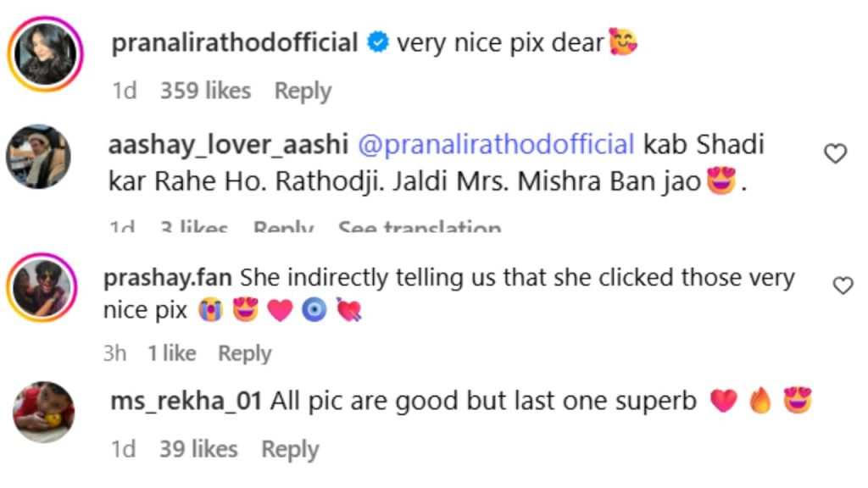Viewport: 868px width, 488px height.
Task: Reply to prashay.fan's comment
Action: (245, 353)
